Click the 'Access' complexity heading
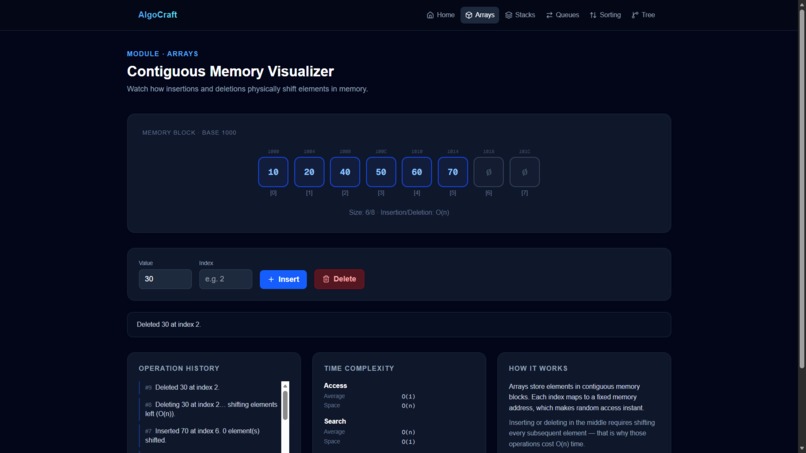 [x=335, y=386]
